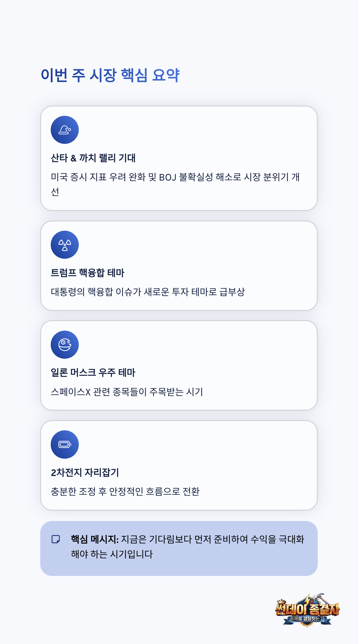Click the Death Star space icon
Viewport: 358px width, 644px height.
coord(64,345)
